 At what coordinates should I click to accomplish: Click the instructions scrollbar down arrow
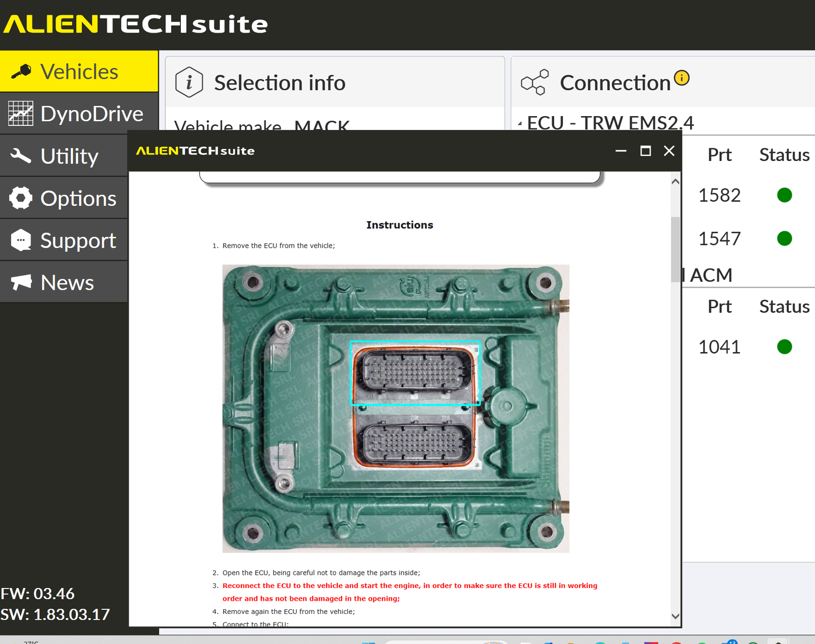[675, 616]
